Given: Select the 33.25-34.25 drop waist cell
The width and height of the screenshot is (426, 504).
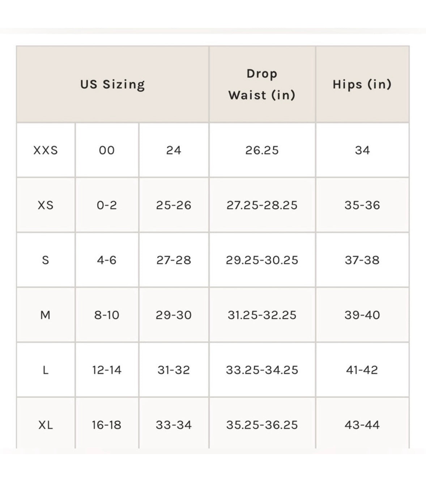Looking at the screenshot, I should pos(262,370).
